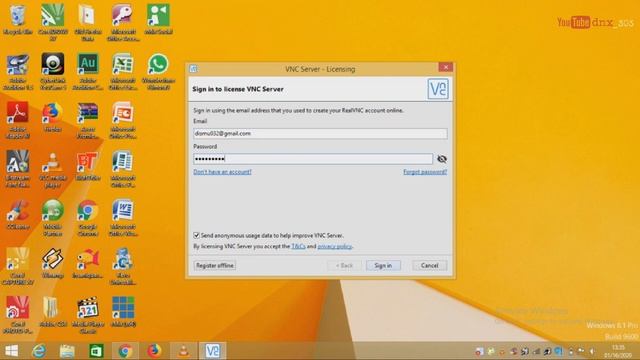The height and width of the screenshot is (360, 640).
Task: Open the privacy policy link
Action: pos(335,246)
